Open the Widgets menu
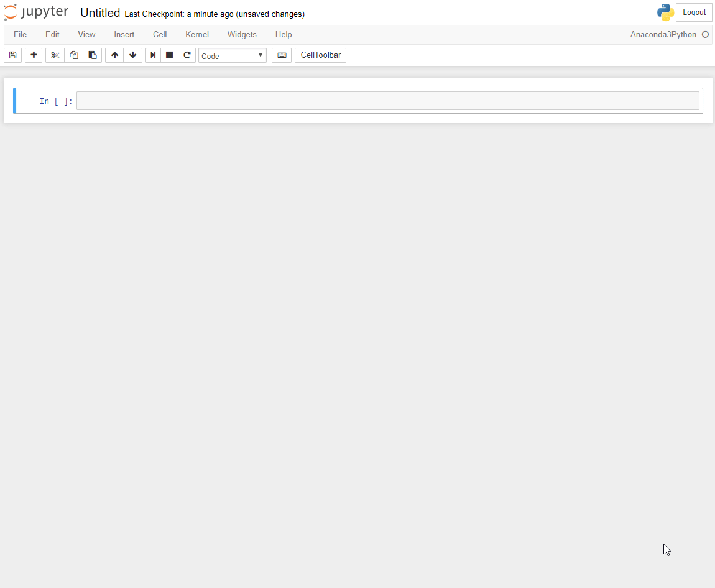The height and width of the screenshot is (588, 715). [242, 35]
